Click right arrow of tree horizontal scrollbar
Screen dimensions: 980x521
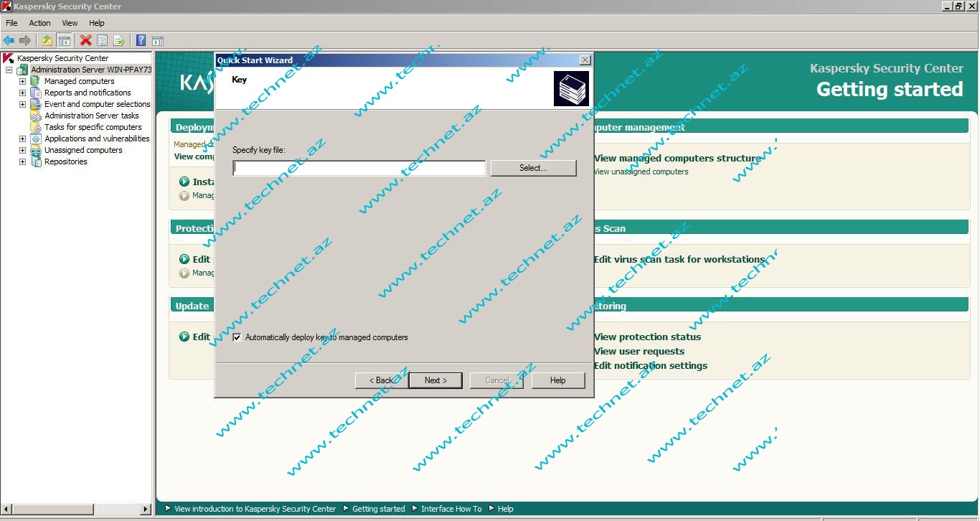[x=146, y=509]
